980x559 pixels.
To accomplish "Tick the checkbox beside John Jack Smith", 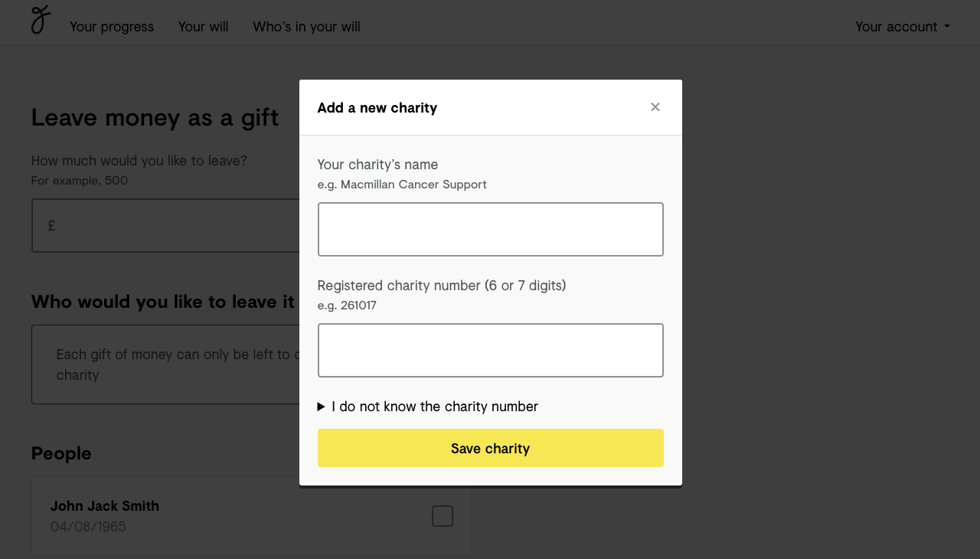I will (442, 516).
